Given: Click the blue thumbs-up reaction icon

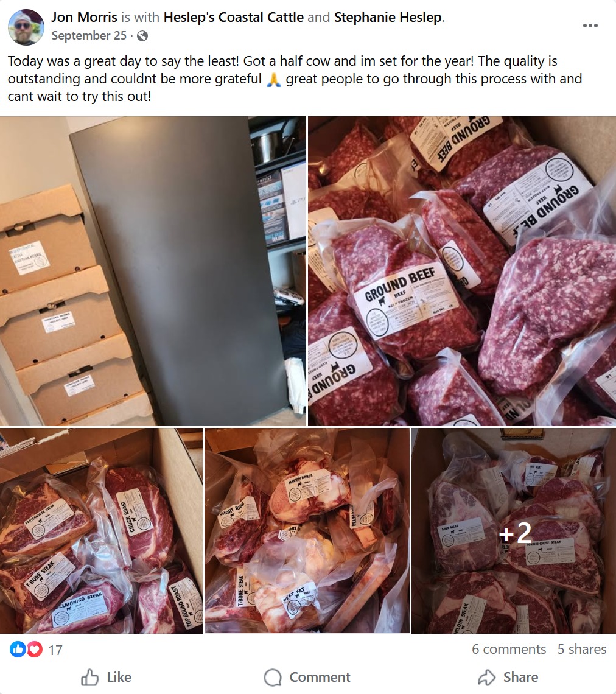Looking at the screenshot, I should click(x=18, y=650).
